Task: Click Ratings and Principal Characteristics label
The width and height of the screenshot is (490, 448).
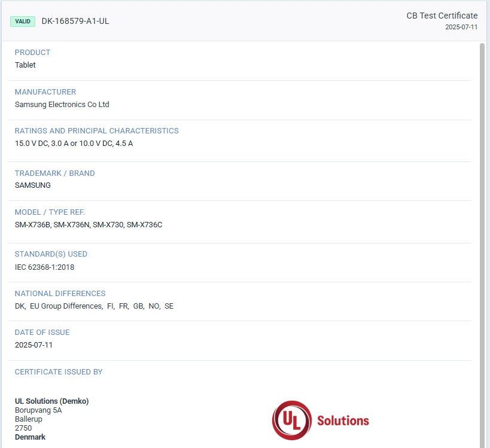Action: coord(96,131)
